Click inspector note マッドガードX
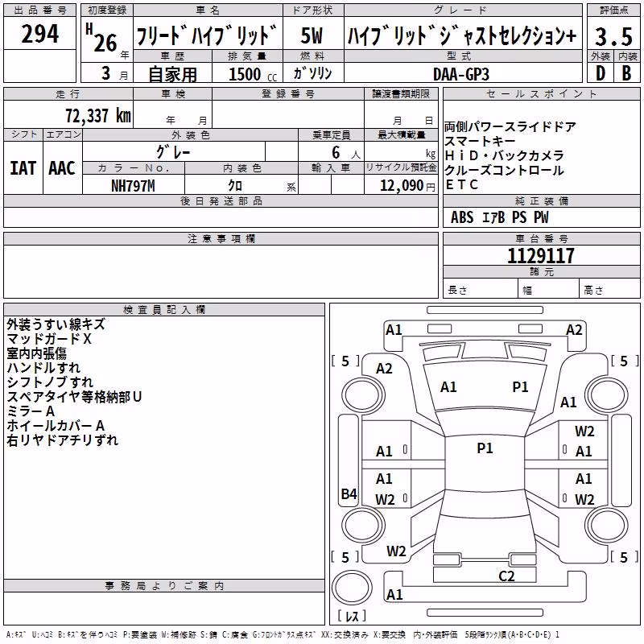The image size is (644, 644). pyautogui.click(x=49, y=339)
